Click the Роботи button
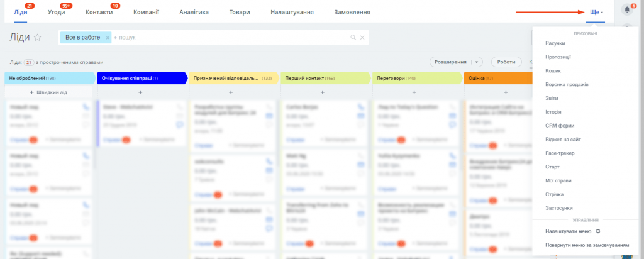 tap(506, 62)
